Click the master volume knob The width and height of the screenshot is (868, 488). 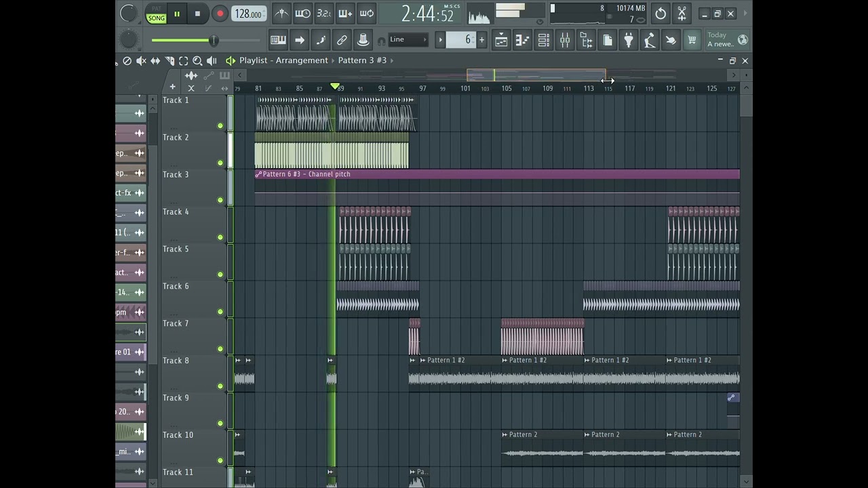128,13
